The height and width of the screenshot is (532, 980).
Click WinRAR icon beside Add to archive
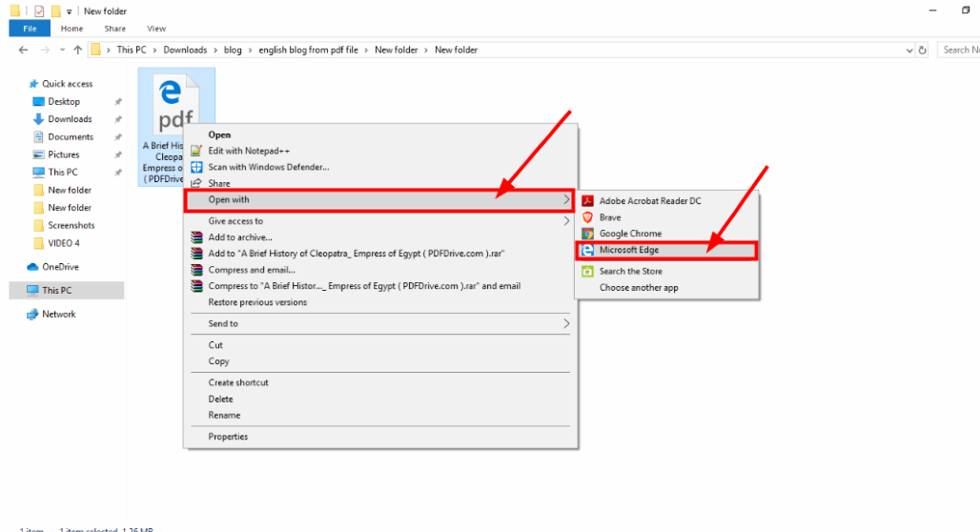197,237
